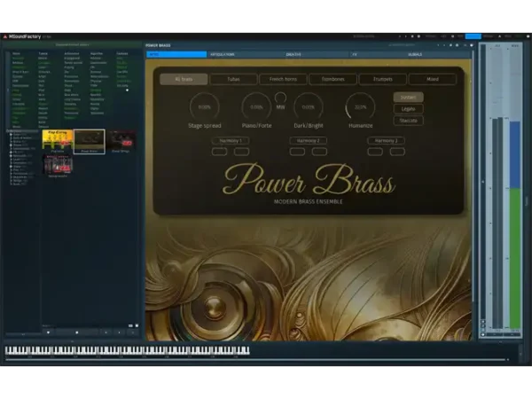
Task: Open the Harmony 1 dropdown
Action: pos(231,140)
